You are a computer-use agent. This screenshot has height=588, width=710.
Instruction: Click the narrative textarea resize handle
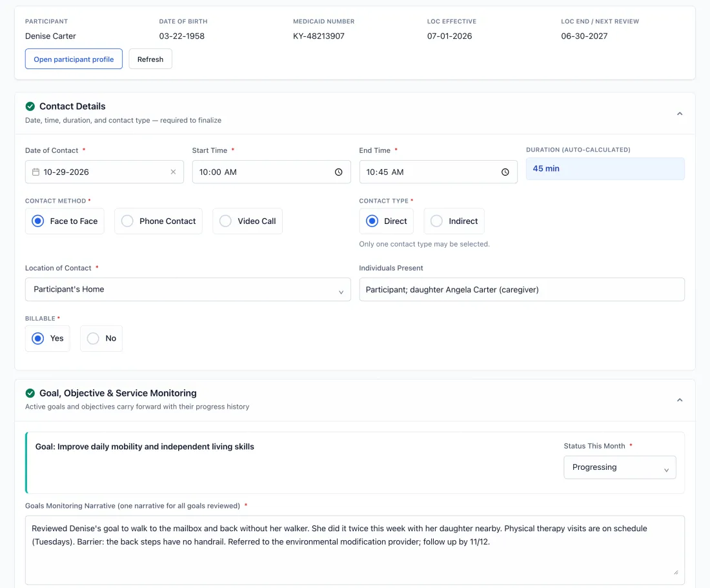[676, 573]
